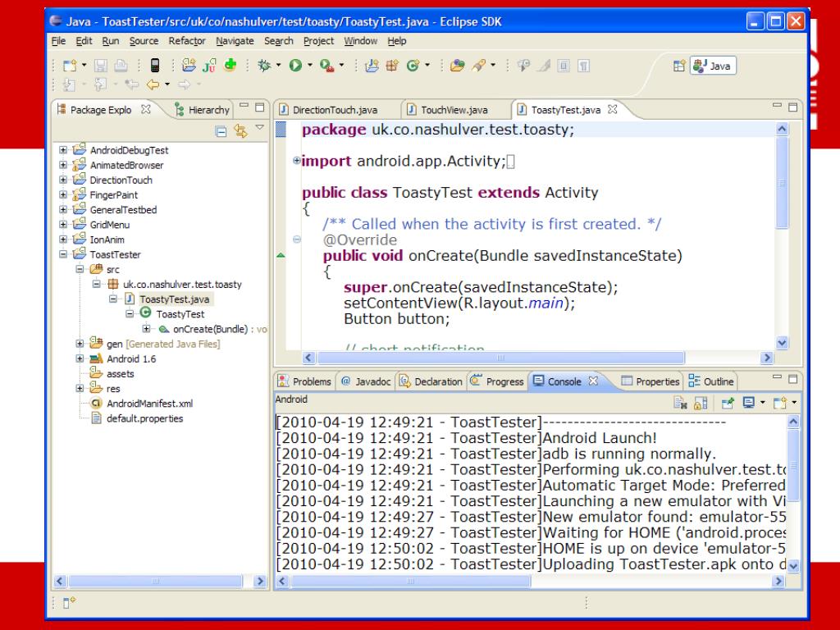Click the Open Perspective icon
840x630 pixels.
point(679,66)
